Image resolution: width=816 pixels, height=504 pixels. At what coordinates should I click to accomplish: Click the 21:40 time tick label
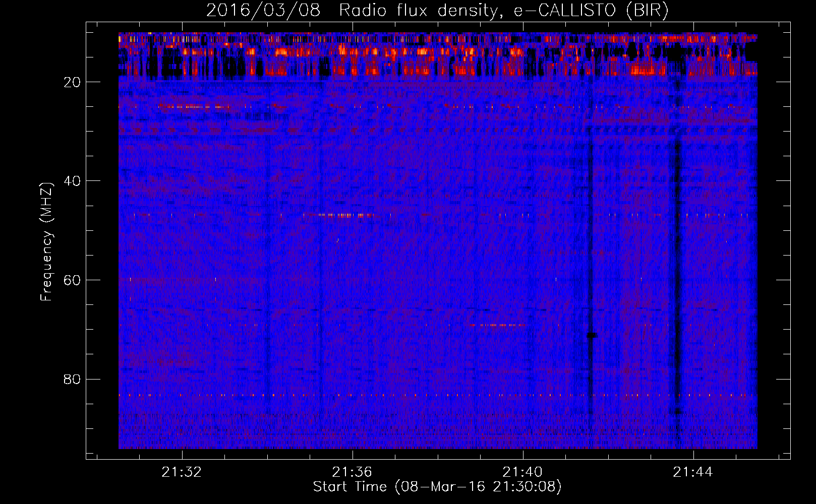click(522, 472)
